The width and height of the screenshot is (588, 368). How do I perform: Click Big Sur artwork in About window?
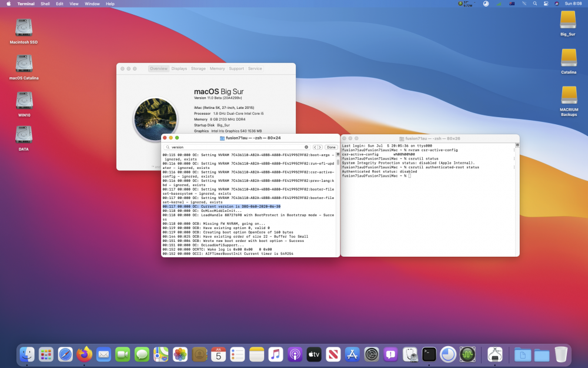(155, 119)
